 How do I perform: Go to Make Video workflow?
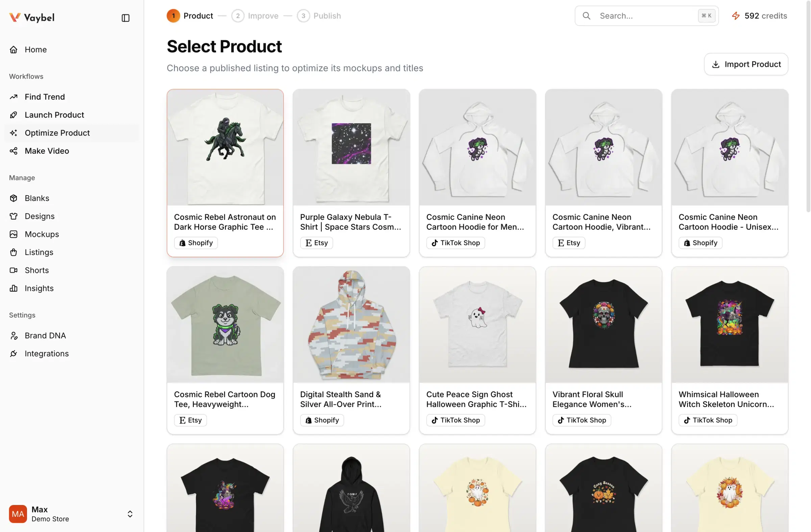click(47, 151)
